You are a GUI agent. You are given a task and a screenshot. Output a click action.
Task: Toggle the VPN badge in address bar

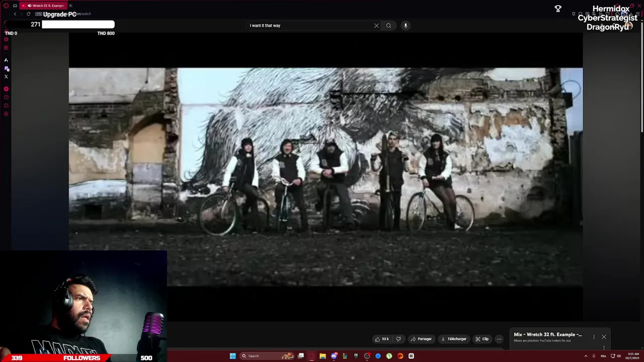pyautogui.click(x=38, y=14)
